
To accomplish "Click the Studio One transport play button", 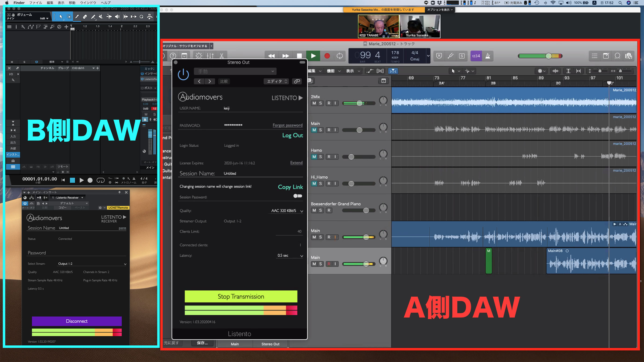I will (x=82, y=180).
